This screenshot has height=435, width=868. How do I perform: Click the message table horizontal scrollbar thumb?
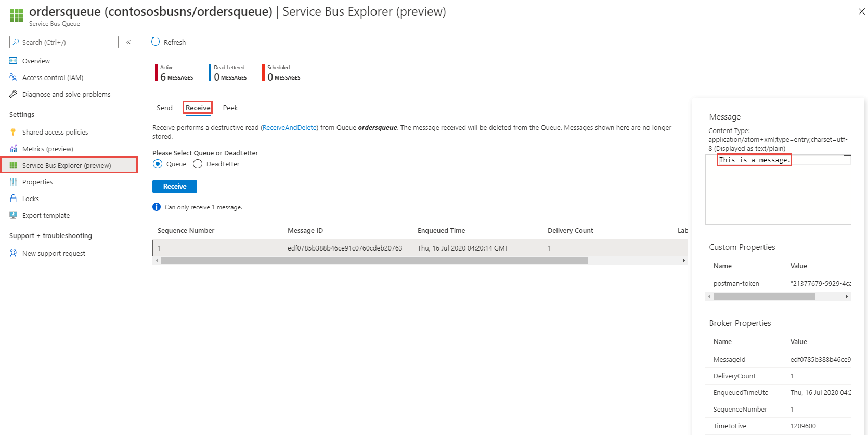click(374, 261)
